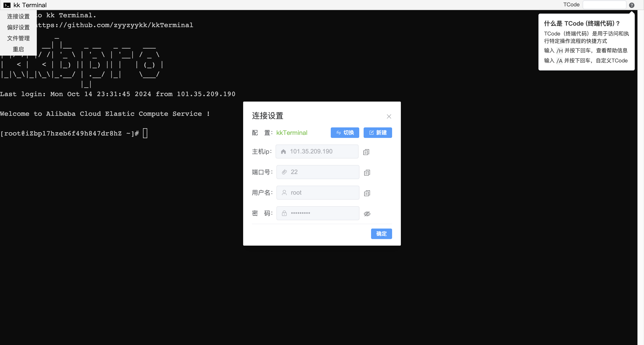The height and width of the screenshot is (345, 644).
Task: Copy the username using its copy icon
Action: coord(367,193)
